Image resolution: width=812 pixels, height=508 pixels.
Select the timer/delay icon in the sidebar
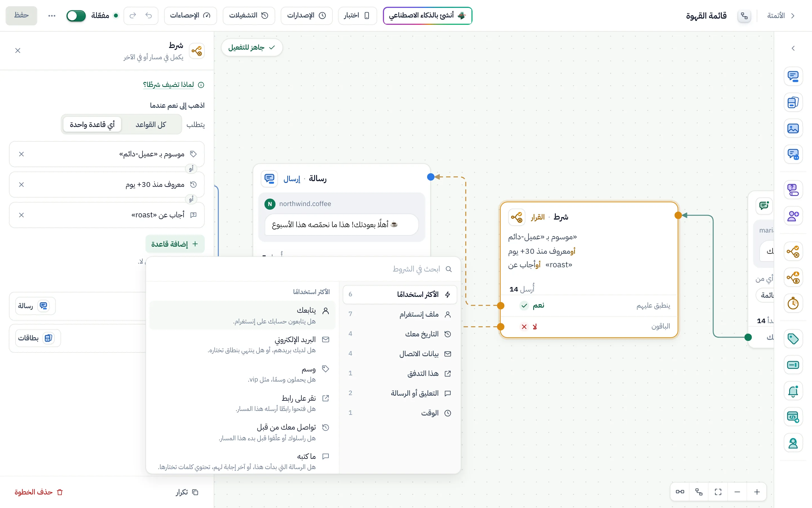793,303
